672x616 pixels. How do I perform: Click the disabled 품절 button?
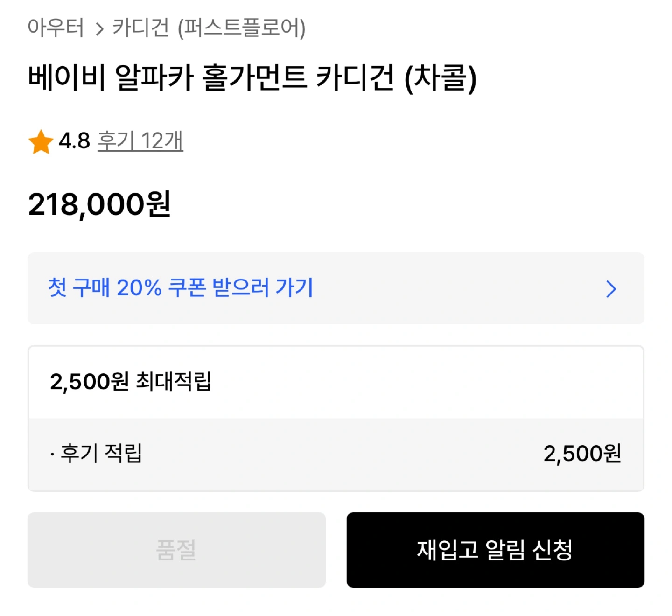point(176,550)
